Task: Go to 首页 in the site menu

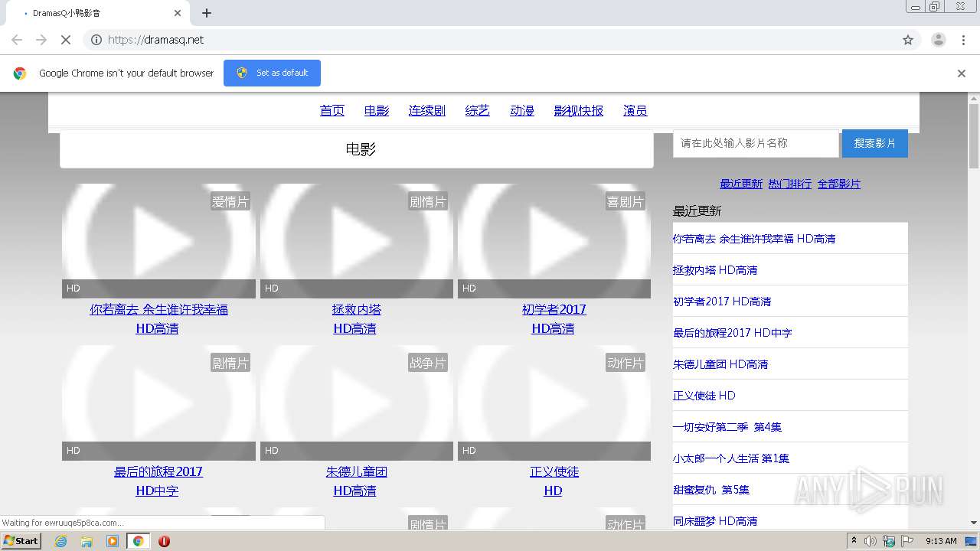Action: (x=332, y=111)
